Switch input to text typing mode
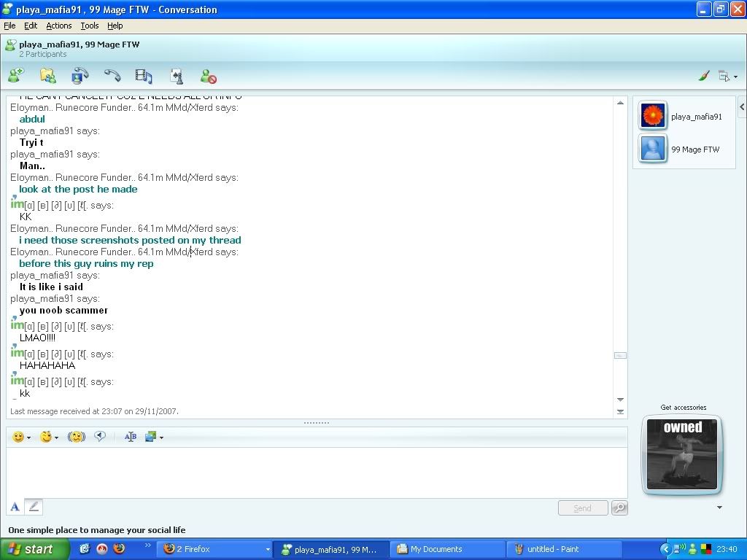The height and width of the screenshot is (560, 747). click(x=15, y=507)
